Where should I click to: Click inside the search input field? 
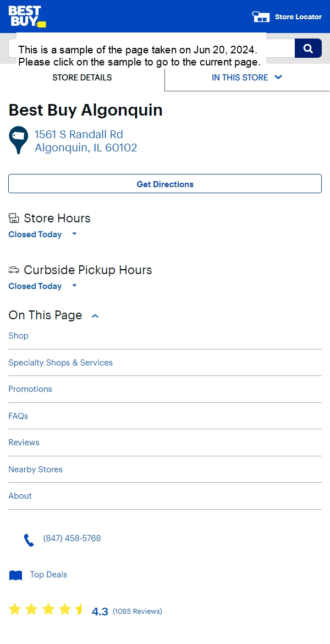click(151, 48)
